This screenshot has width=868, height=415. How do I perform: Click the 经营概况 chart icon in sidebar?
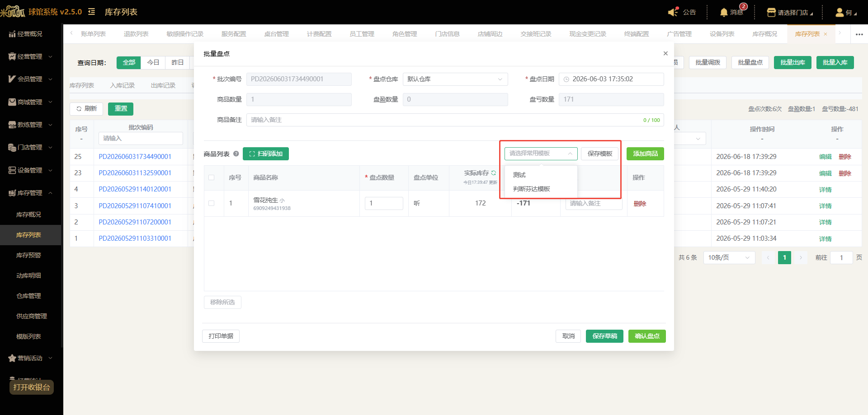pos(12,34)
